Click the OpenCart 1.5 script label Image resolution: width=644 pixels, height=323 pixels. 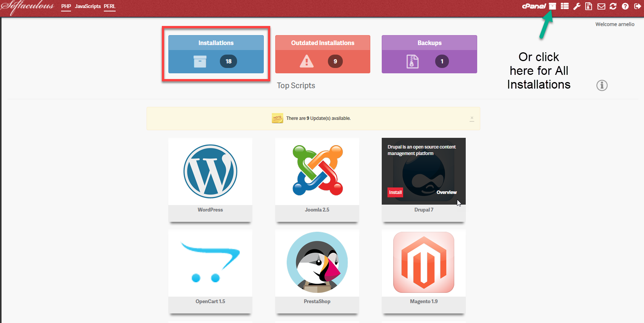[210, 302]
